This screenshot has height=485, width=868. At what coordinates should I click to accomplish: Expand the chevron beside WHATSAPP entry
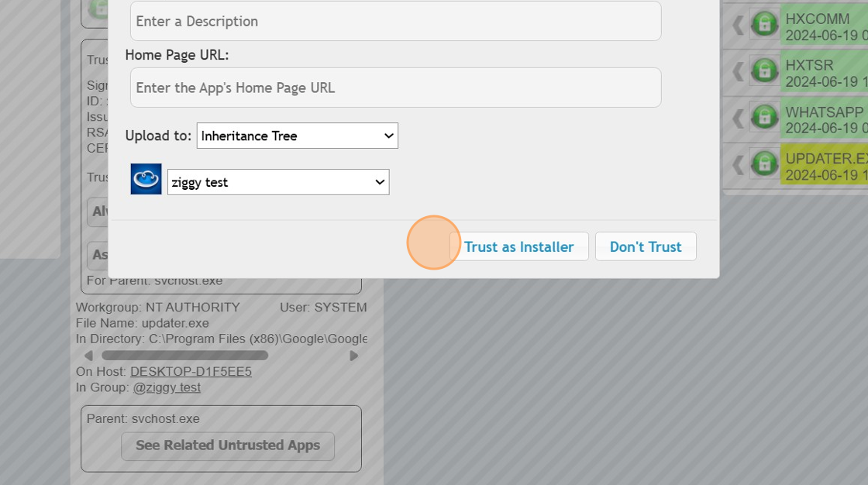coord(736,118)
